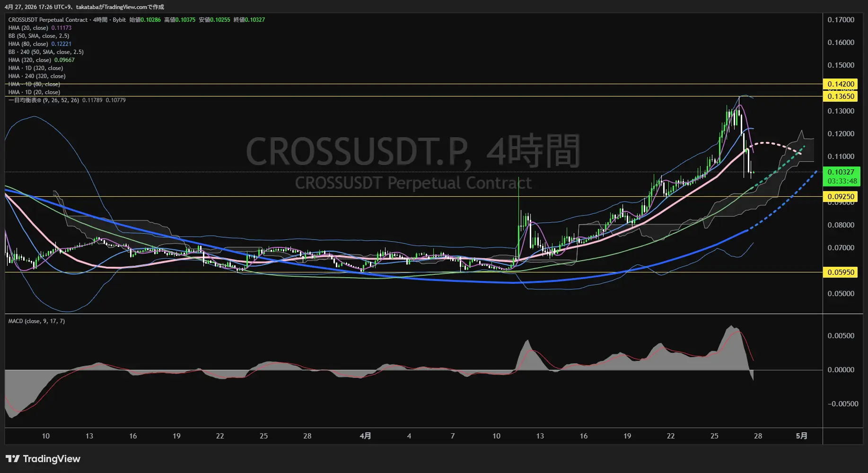
Task: Select the MACD −0.00500 axis value
Action: point(842,404)
